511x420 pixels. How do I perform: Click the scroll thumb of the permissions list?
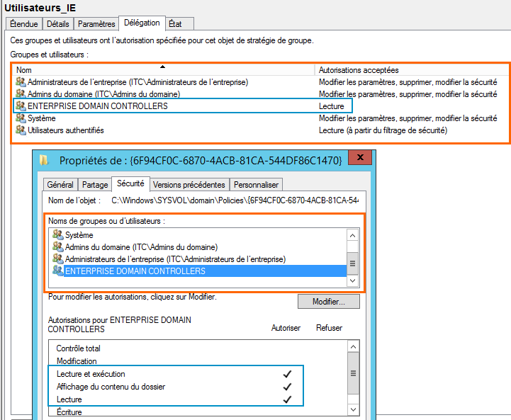[x=353, y=373]
